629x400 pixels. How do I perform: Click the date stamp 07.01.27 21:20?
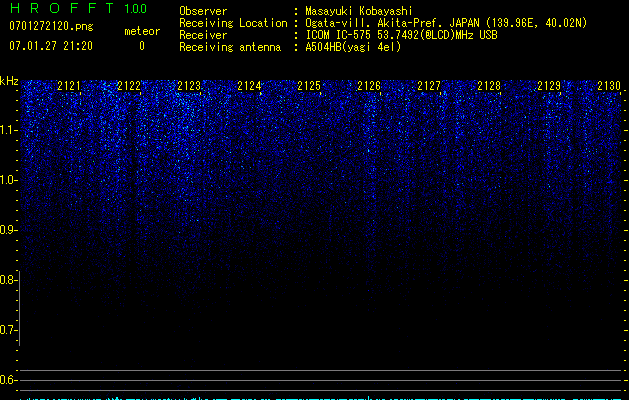pos(51,46)
